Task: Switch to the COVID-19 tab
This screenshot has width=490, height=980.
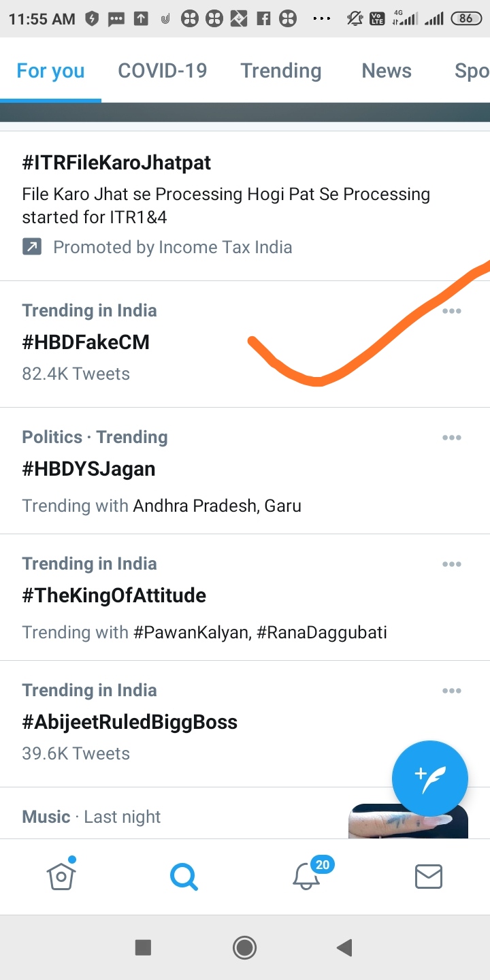Action: click(163, 71)
